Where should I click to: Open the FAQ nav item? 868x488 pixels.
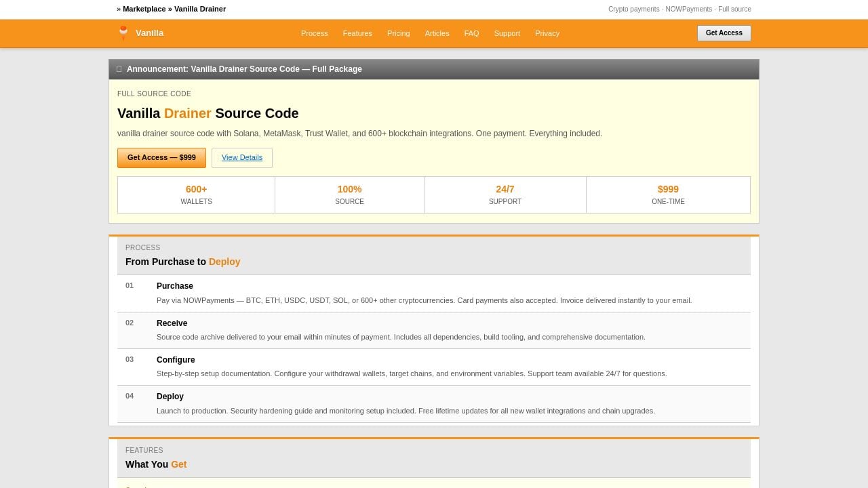[x=471, y=33]
